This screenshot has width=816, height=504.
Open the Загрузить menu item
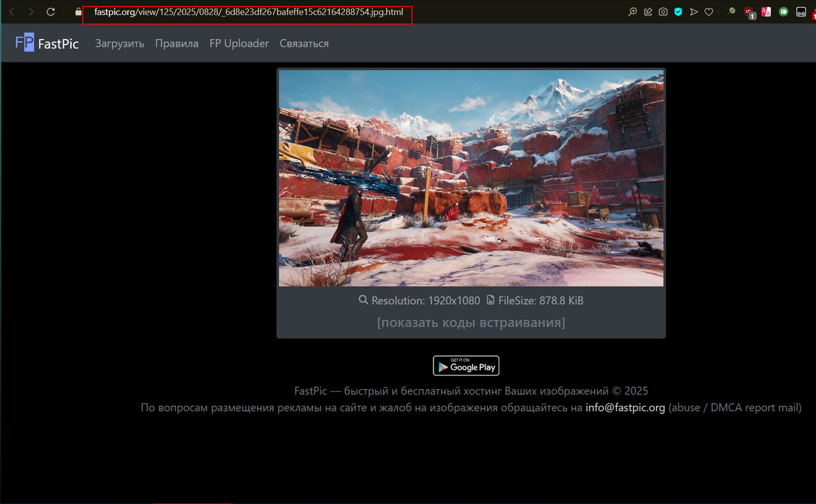tap(120, 43)
